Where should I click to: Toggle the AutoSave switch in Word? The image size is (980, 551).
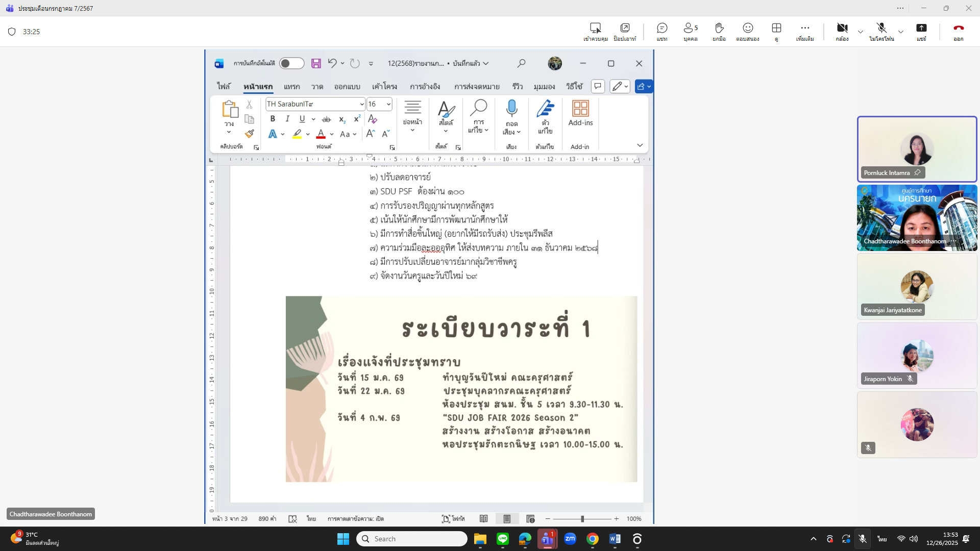pos(292,63)
